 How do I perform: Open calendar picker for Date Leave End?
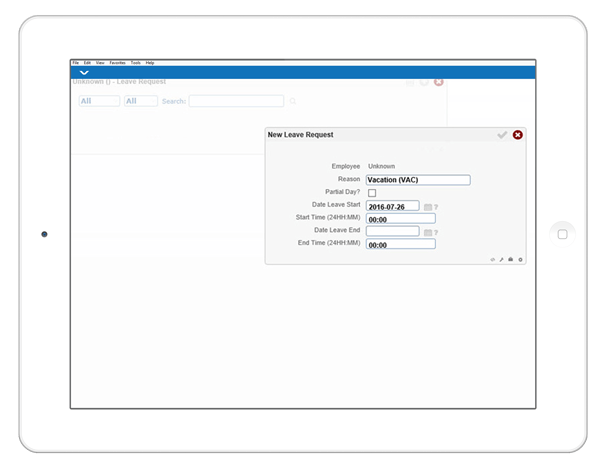click(427, 232)
